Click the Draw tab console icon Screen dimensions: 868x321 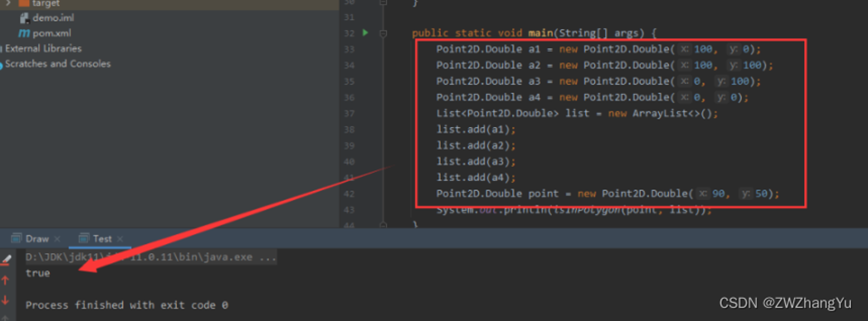click(16, 238)
